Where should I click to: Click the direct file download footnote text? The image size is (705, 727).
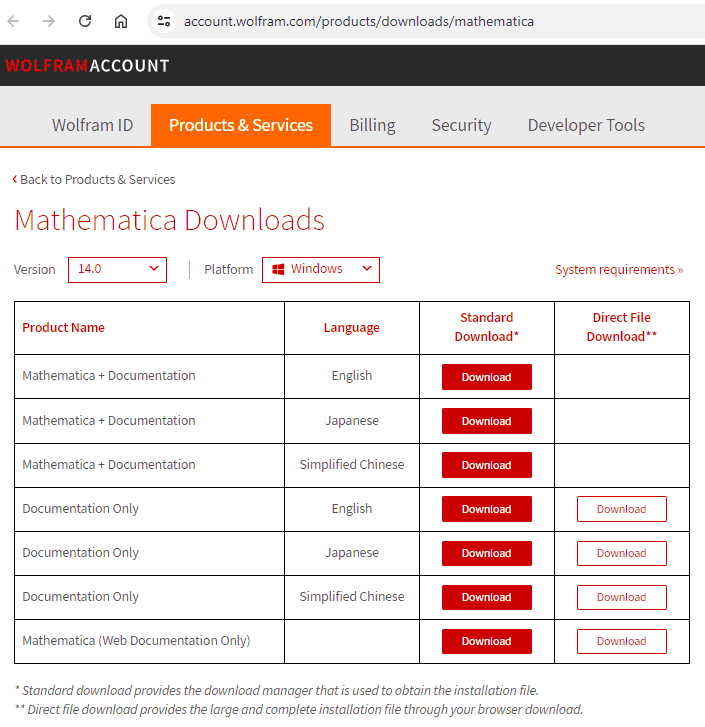pos(299,709)
